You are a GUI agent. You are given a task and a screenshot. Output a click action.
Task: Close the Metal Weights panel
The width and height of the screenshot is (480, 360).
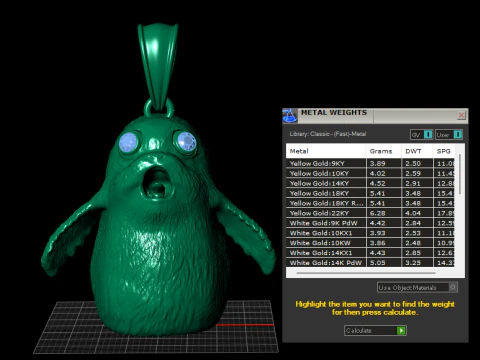tap(461, 115)
